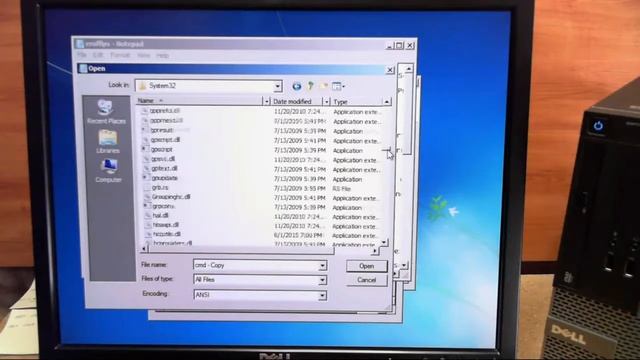Sort files by Date modified header
The width and height of the screenshot is (640, 360).
pos(297,101)
